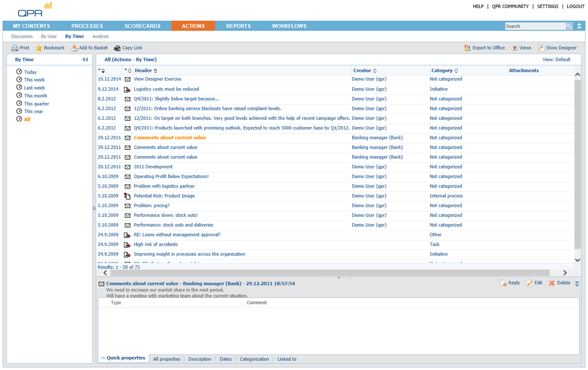Click the Bookmark star icon
This screenshot has width=588, height=370.
tap(39, 48)
